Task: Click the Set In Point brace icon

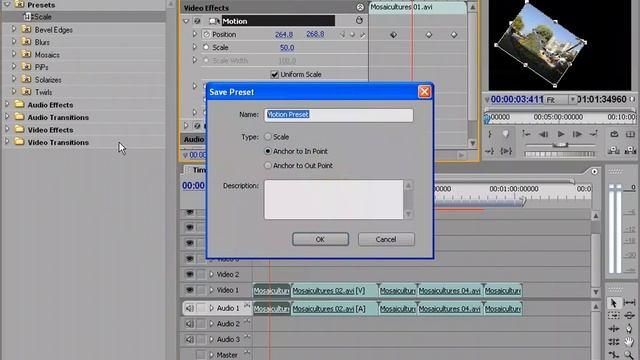Action: click(x=489, y=134)
